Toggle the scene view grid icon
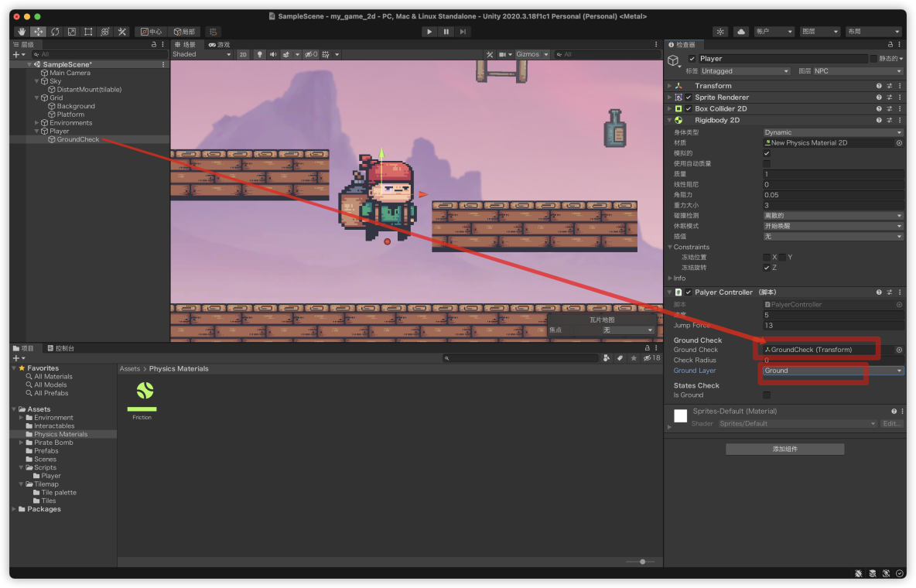The width and height of the screenshot is (916, 588). pos(326,54)
